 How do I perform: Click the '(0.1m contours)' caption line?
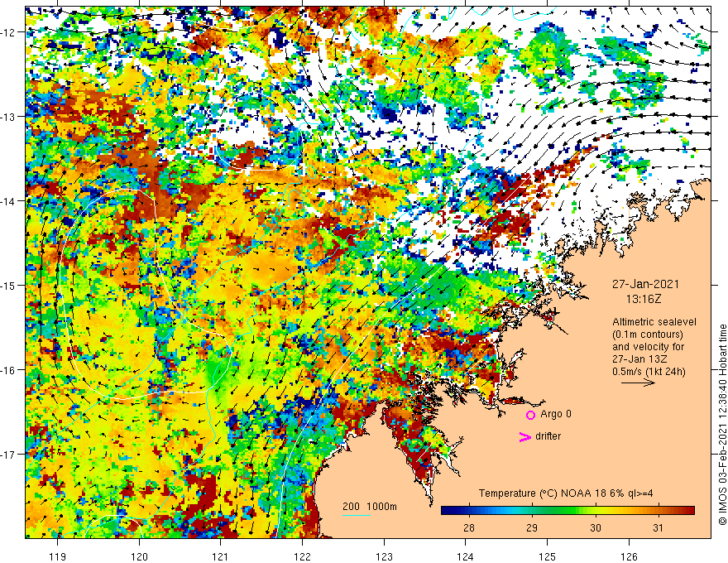click(648, 334)
